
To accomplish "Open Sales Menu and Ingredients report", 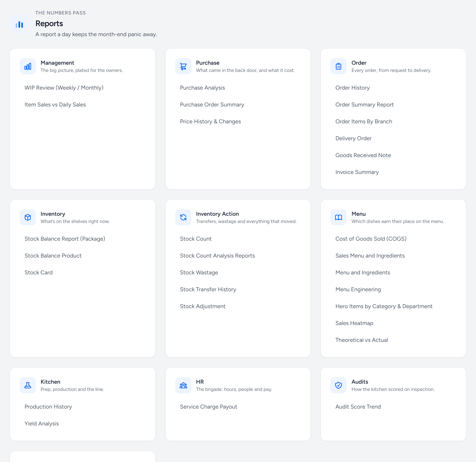I will (x=370, y=256).
